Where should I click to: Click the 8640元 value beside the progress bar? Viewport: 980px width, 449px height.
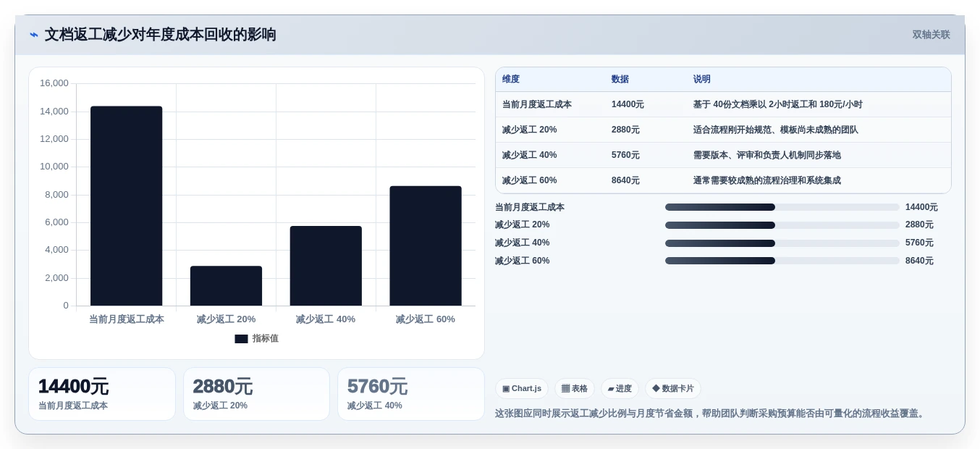919,261
